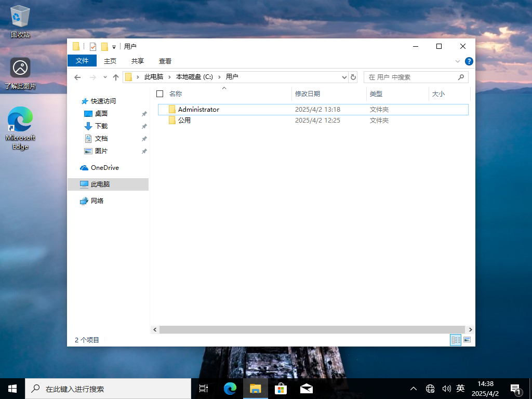Open the Microsoft Edge desktop shortcut
This screenshot has height=399, width=532.
pos(20,128)
